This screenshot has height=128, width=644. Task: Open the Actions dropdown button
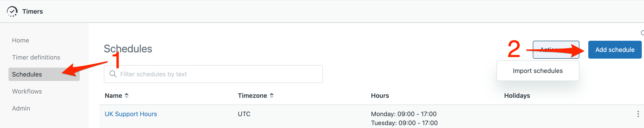click(x=556, y=50)
